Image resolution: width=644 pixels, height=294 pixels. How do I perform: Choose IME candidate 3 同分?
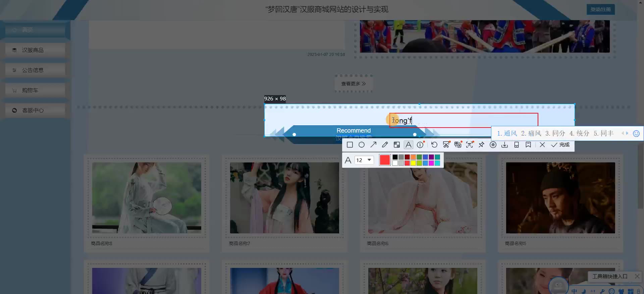pyautogui.click(x=555, y=133)
